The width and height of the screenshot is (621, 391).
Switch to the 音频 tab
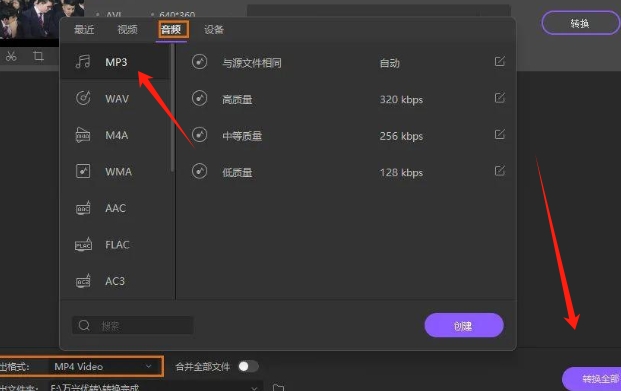click(x=171, y=29)
